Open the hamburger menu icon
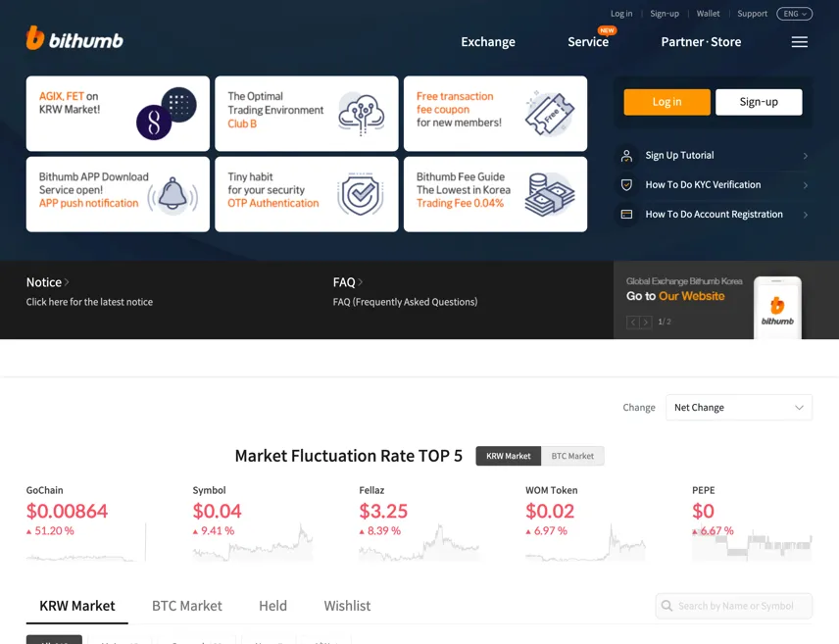 pos(800,42)
